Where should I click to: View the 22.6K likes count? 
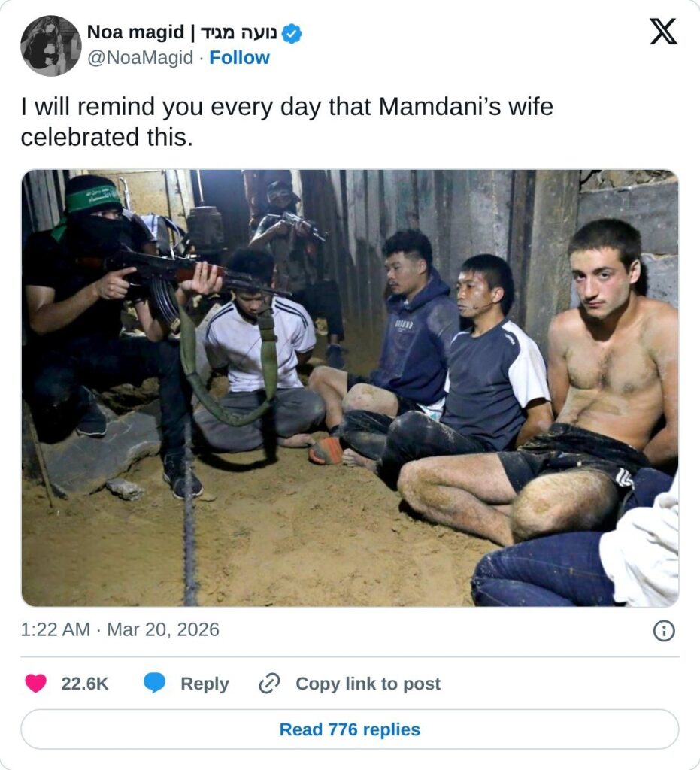pyautogui.click(x=84, y=684)
